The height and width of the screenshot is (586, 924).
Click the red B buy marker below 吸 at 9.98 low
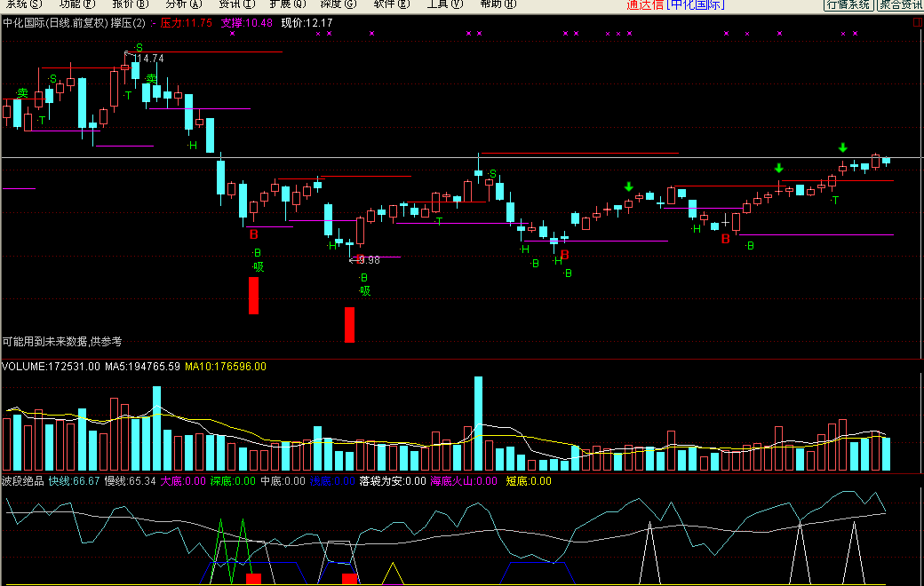(x=360, y=258)
